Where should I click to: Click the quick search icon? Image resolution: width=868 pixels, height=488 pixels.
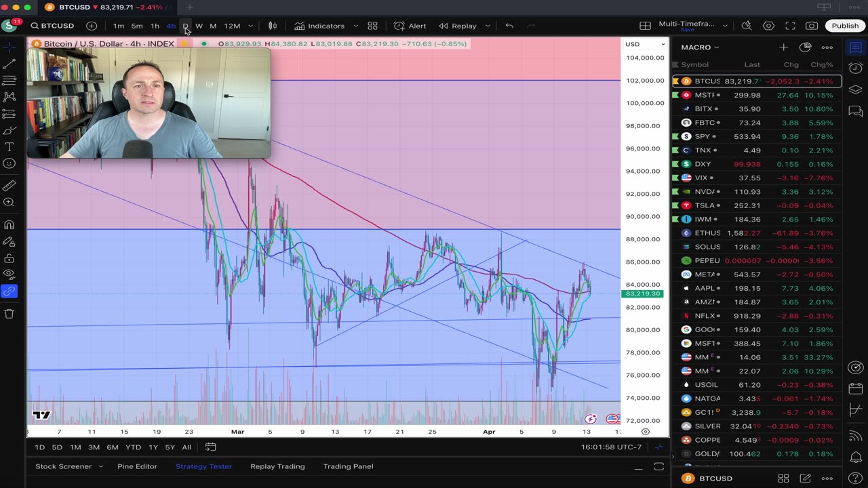[747, 26]
